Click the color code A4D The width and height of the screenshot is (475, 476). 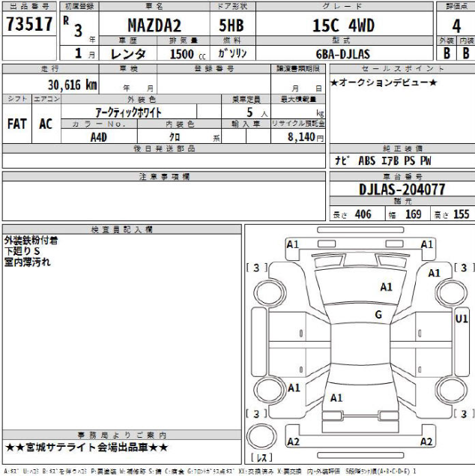98,137
